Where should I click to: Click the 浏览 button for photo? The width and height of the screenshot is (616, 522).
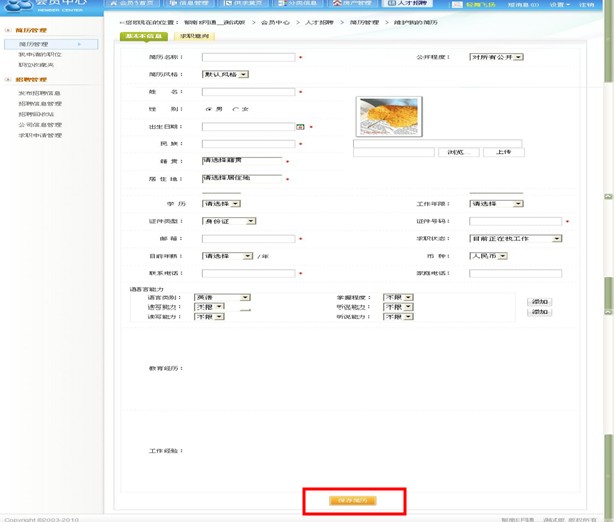(x=456, y=152)
